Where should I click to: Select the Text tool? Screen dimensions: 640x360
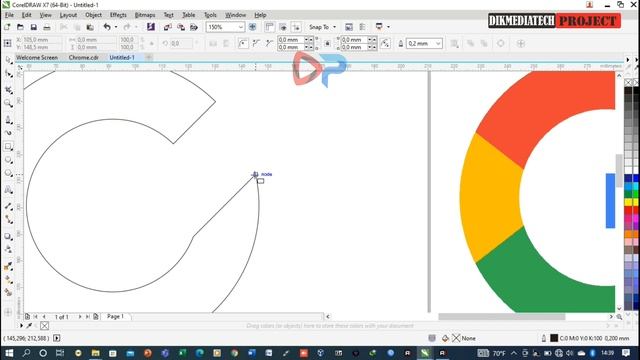pos(8,190)
